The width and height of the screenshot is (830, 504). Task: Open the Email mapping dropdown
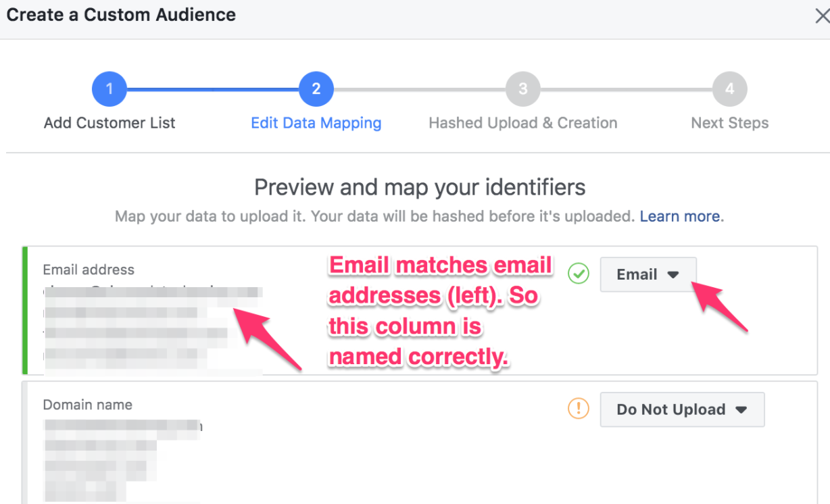pos(648,274)
